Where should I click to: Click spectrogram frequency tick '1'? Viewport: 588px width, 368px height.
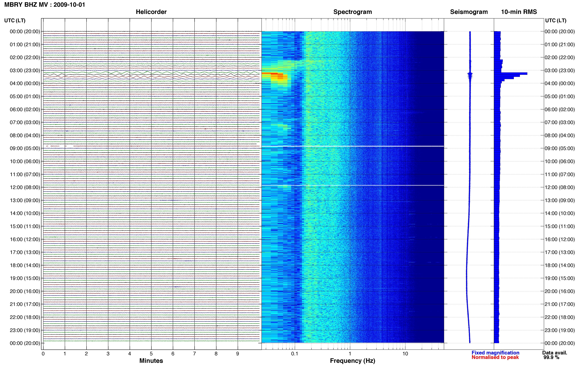click(x=350, y=354)
